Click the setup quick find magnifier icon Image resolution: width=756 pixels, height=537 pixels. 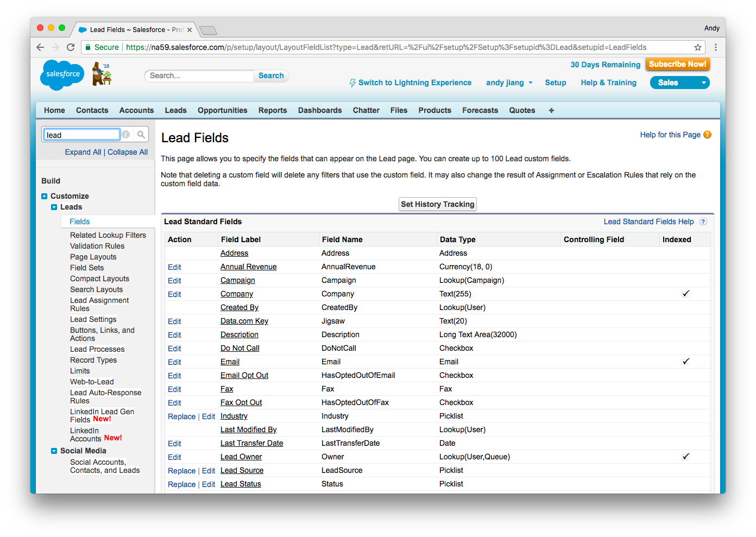141,135
